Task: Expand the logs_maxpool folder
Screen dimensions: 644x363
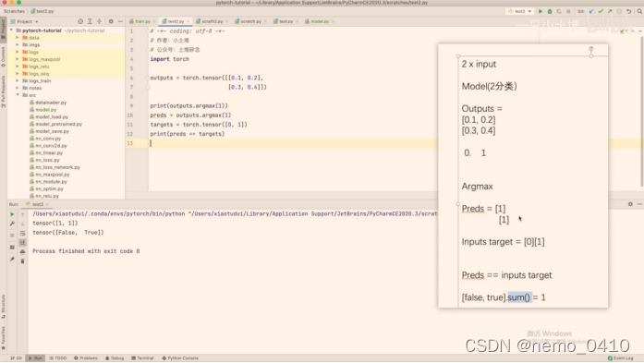Action: pos(18,59)
